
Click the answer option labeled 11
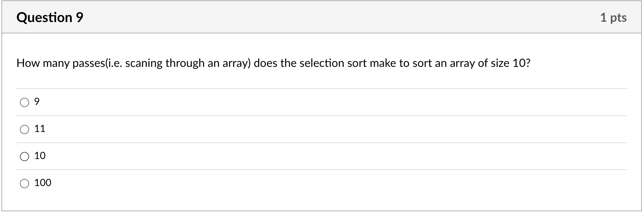40,129
